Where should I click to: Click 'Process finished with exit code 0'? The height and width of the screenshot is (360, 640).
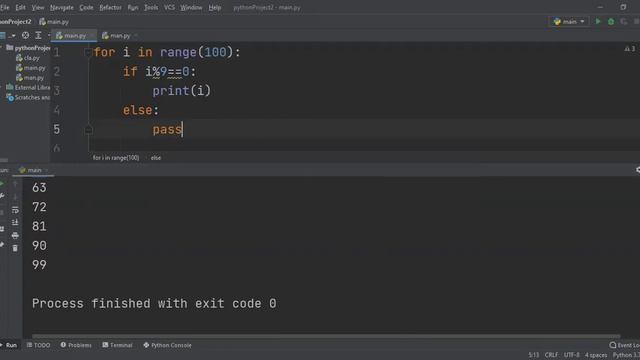(154, 304)
